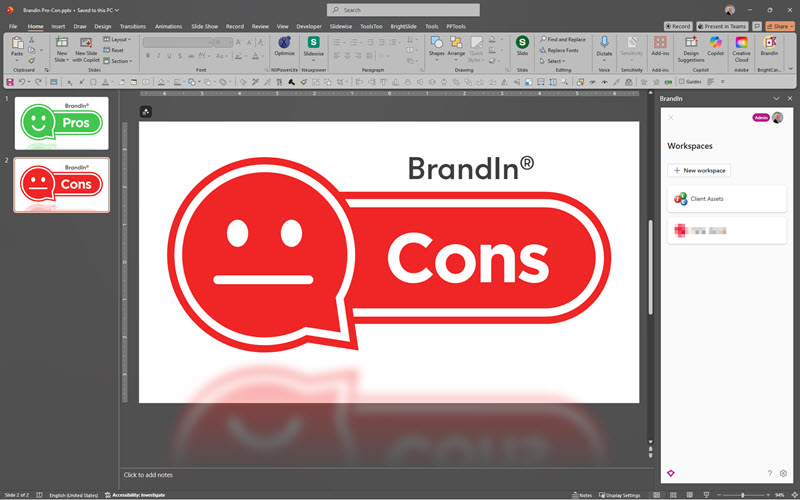This screenshot has width=800, height=500.
Task: Expand the Layout dropdown
Action: (x=119, y=39)
